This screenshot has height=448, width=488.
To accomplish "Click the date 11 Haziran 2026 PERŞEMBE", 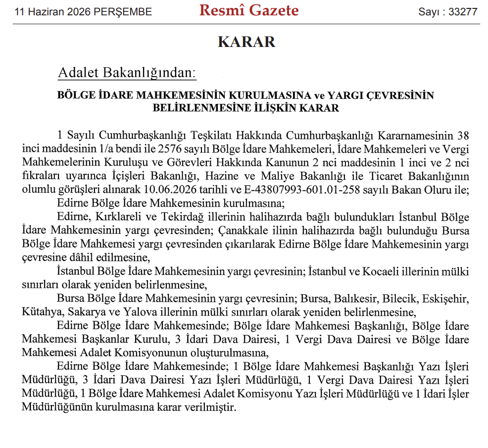I will pyautogui.click(x=84, y=12).
